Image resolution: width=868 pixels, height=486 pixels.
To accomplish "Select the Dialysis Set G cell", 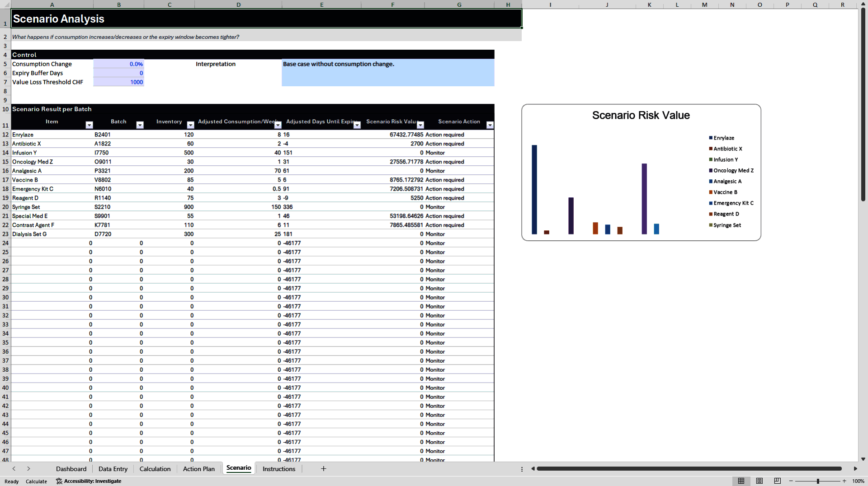I will (x=52, y=234).
